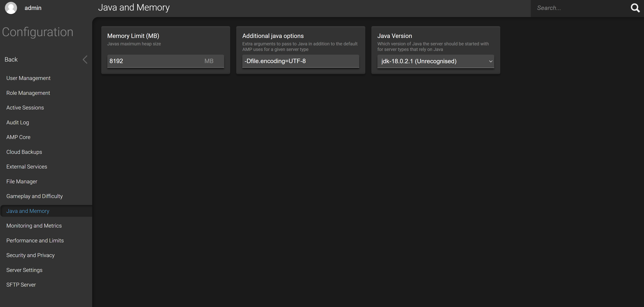
Task: Click the admin username label
Action: pos(33,8)
